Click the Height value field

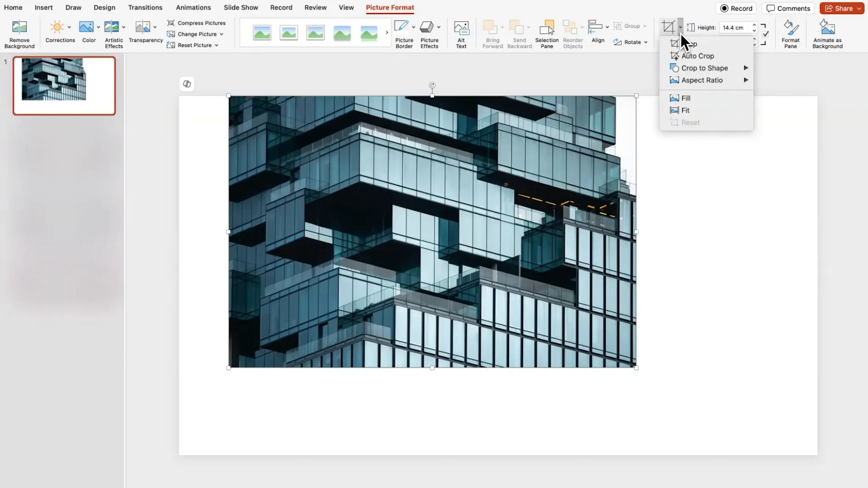pyautogui.click(x=735, y=28)
